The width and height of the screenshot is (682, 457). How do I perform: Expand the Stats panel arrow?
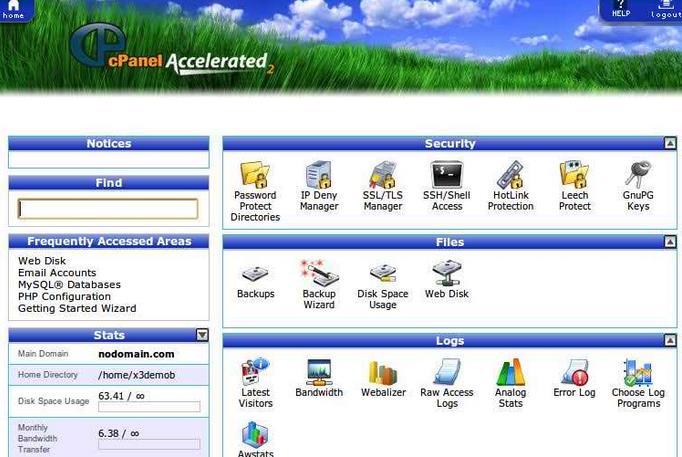202,335
